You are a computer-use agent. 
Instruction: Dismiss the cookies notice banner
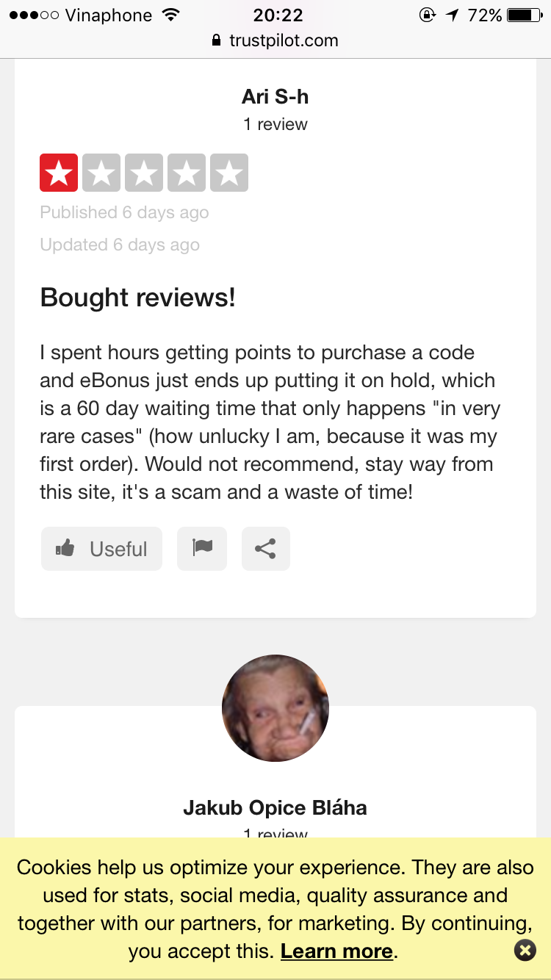coord(525,951)
